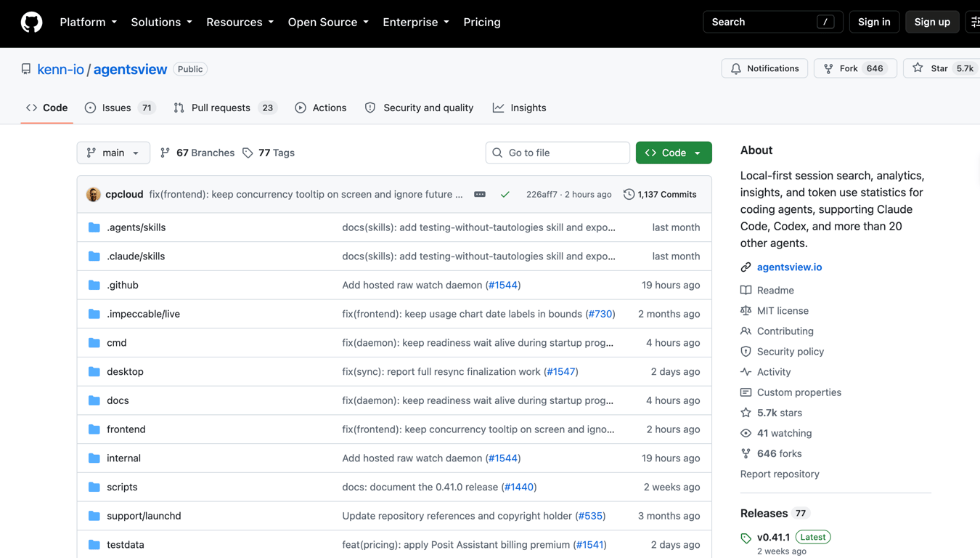
Task: Open the internal folder
Action: (123, 458)
